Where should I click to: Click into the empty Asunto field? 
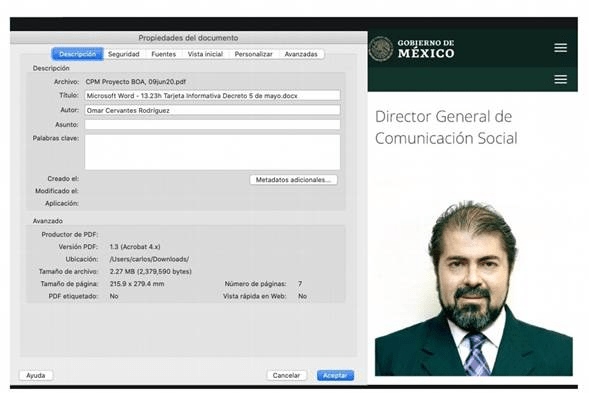click(x=212, y=124)
